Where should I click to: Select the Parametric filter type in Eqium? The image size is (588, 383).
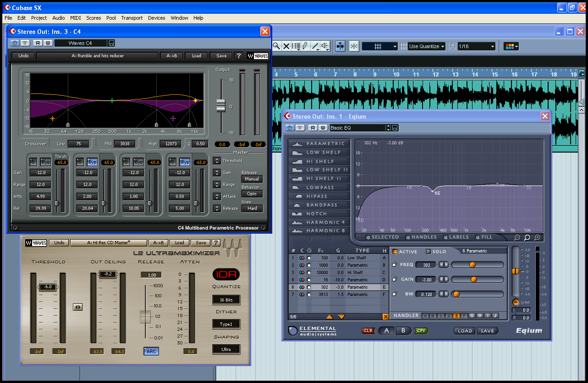coord(320,144)
